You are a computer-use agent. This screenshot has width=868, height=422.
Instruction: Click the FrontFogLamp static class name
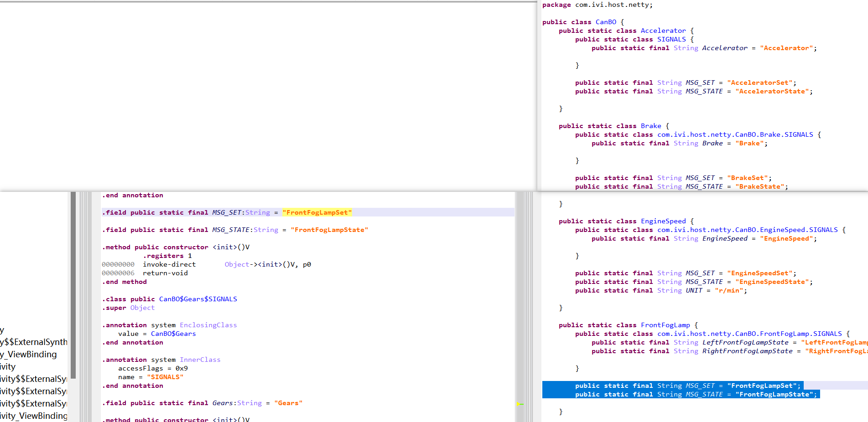tap(665, 325)
